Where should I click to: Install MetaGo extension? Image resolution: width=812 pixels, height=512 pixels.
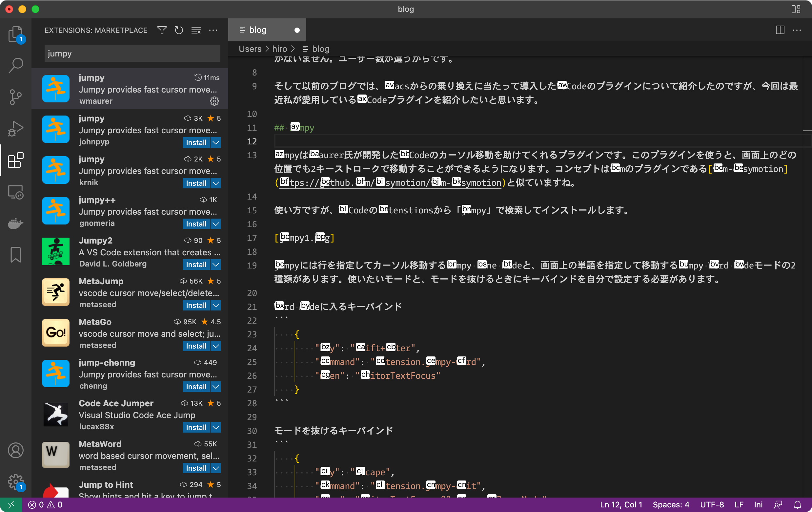point(196,346)
